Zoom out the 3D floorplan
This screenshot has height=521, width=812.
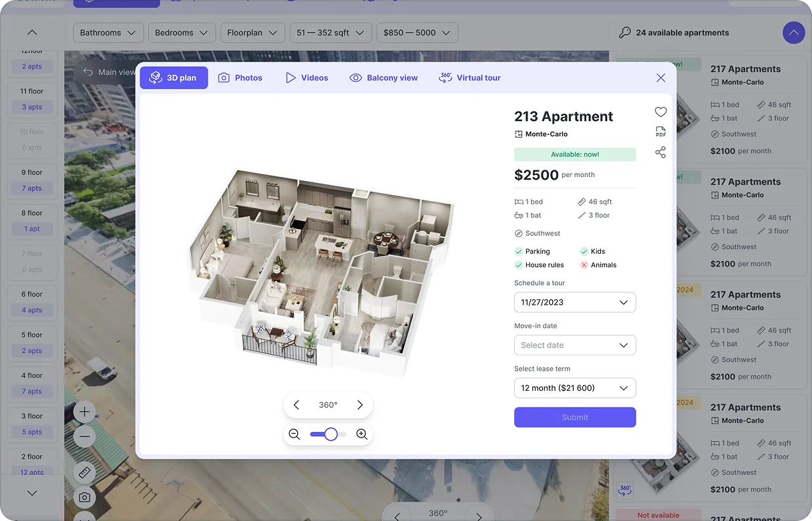coord(294,434)
